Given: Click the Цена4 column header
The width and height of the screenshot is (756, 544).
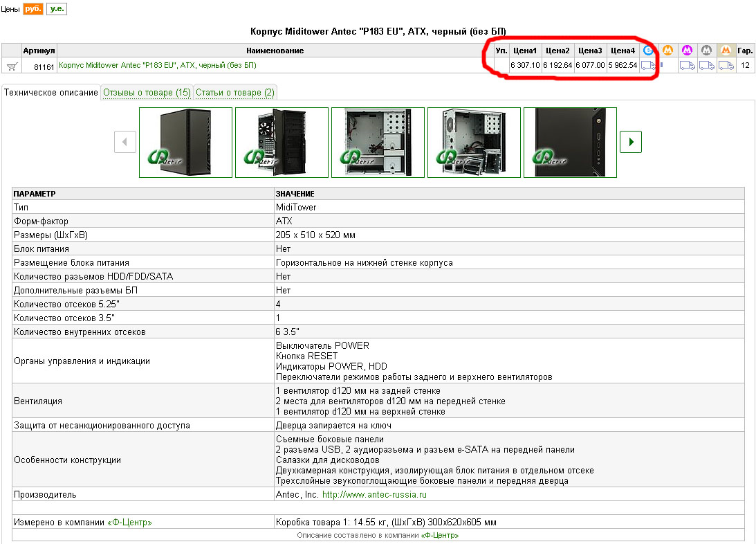Looking at the screenshot, I should click(623, 50).
